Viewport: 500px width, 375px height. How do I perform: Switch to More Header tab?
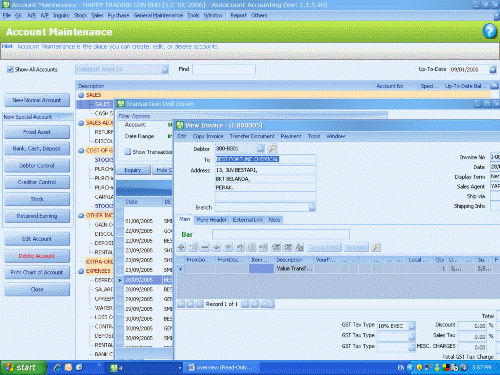211,220
